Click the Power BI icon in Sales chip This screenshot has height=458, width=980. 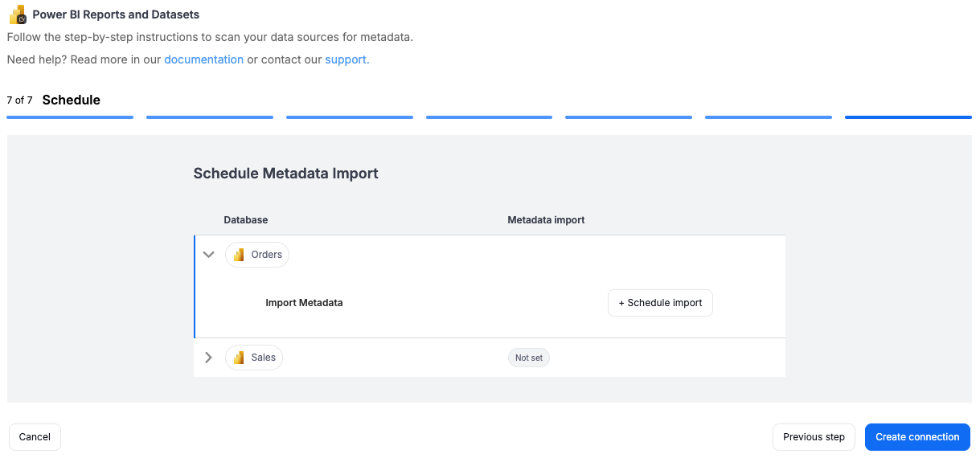coord(239,358)
